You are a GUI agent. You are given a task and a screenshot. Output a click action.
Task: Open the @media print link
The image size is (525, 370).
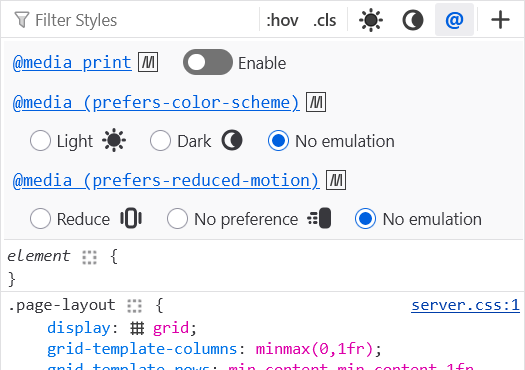click(72, 62)
